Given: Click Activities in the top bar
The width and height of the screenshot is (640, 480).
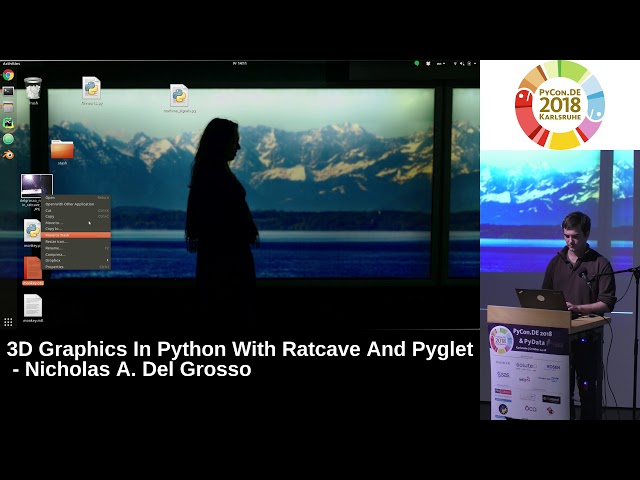Looking at the screenshot, I should point(11,64).
